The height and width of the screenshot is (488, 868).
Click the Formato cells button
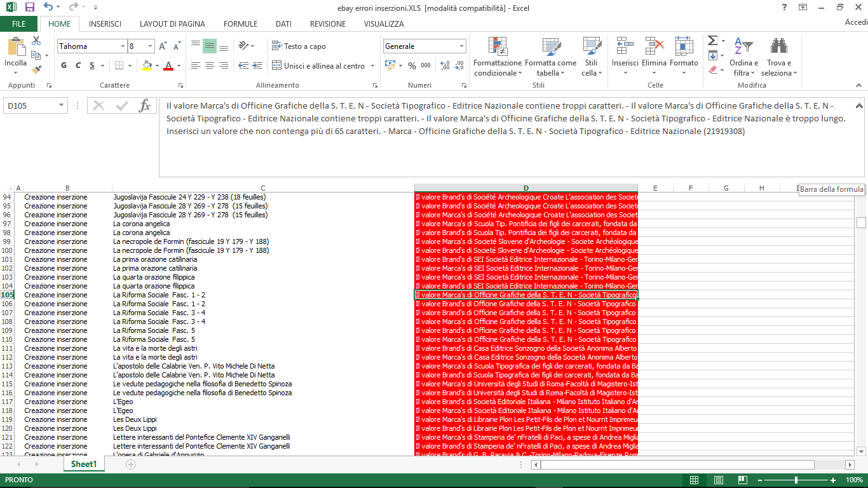tap(684, 56)
